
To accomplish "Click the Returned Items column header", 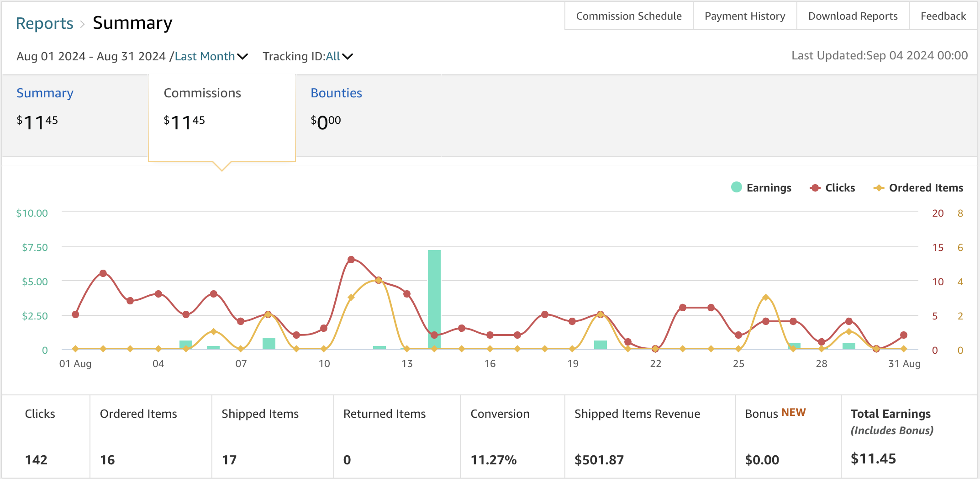I will pyautogui.click(x=385, y=414).
